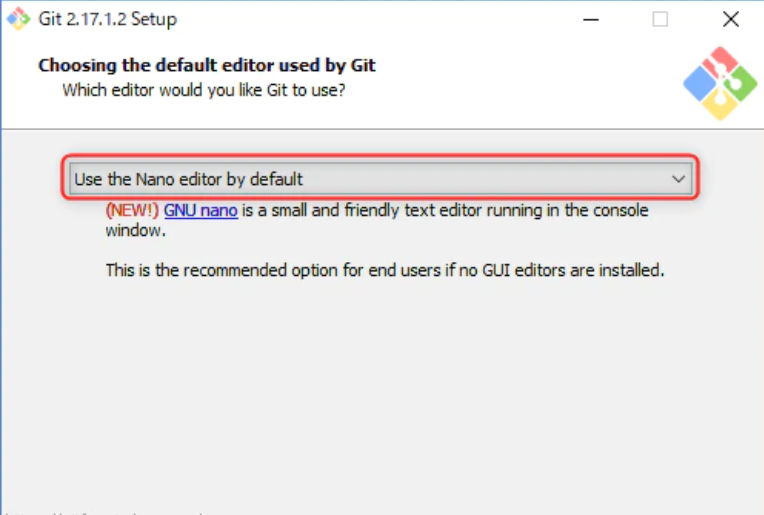Screen dimensions: 764x515
Task: Click the blue diamond of the Git logo
Action: (700, 83)
